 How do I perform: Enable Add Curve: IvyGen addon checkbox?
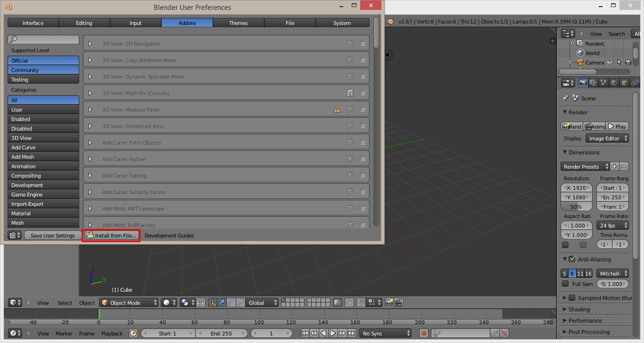[x=362, y=159]
